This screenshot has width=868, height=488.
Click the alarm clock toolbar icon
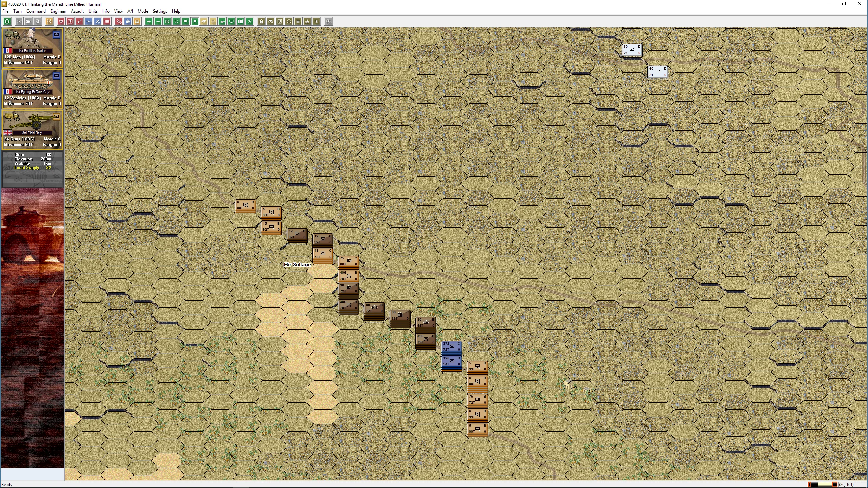(x=49, y=21)
